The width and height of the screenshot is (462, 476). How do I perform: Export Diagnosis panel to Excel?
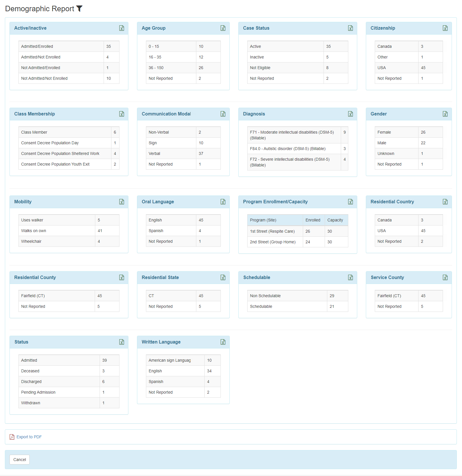point(351,114)
